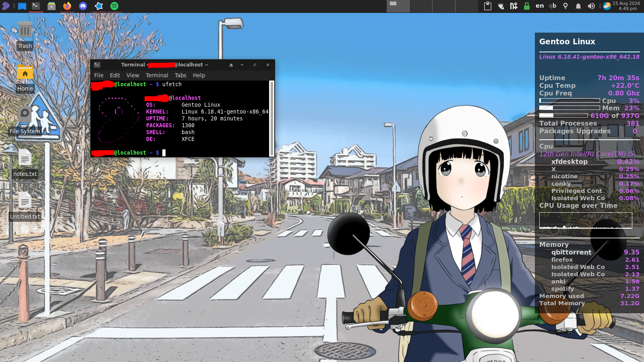This screenshot has height=362, width=644.
Task: Click the "XFCE" value in Terminal
Action: coord(188,139)
